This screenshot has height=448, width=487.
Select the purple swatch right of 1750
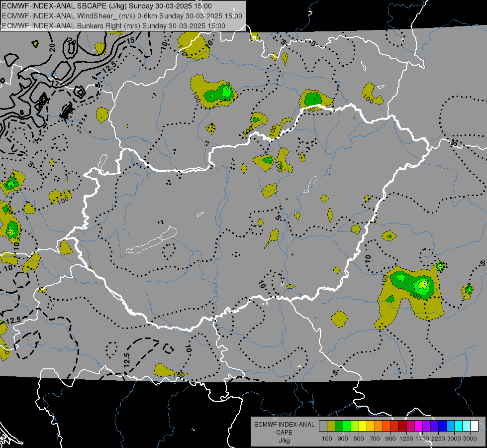pyautogui.click(x=427, y=426)
